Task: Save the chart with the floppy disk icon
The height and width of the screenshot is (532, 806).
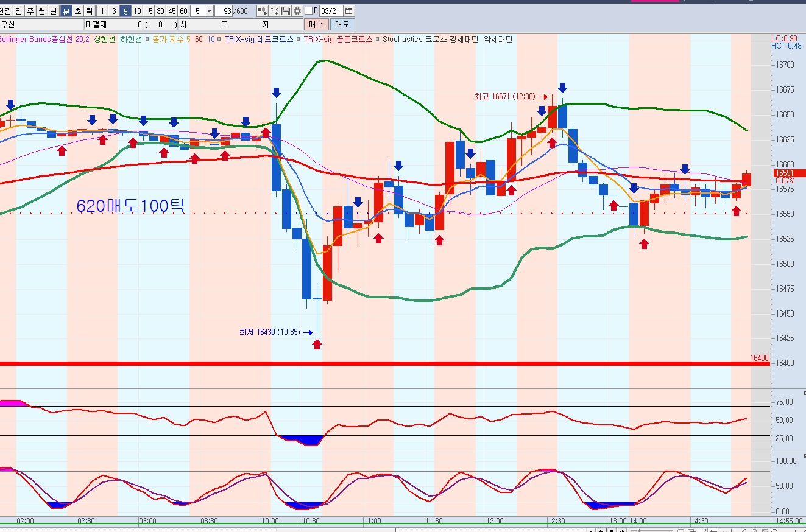Action: pyautogui.click(x=286, y=11)
